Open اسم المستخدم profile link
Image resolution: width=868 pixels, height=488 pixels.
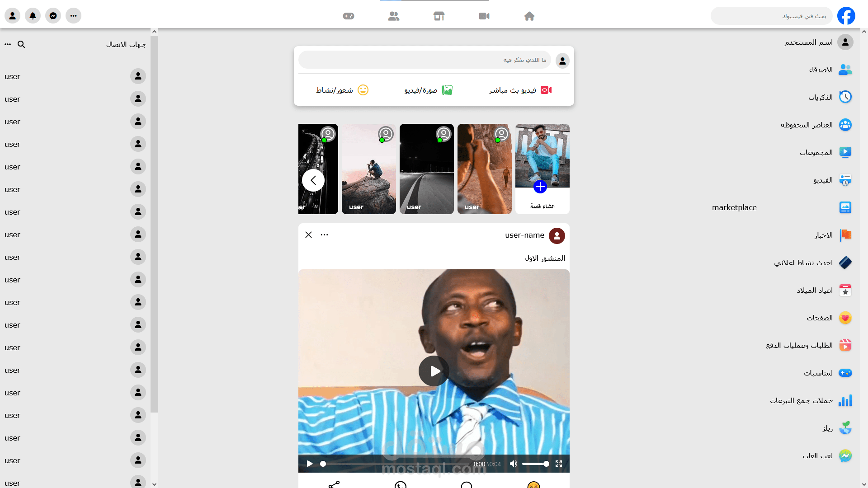coord(819,42)
